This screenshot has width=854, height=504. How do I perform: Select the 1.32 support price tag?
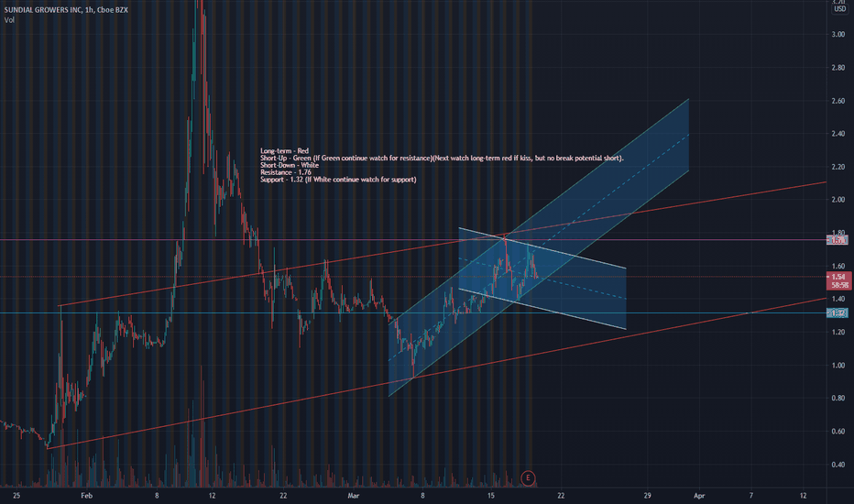click(x=838, y=312)
